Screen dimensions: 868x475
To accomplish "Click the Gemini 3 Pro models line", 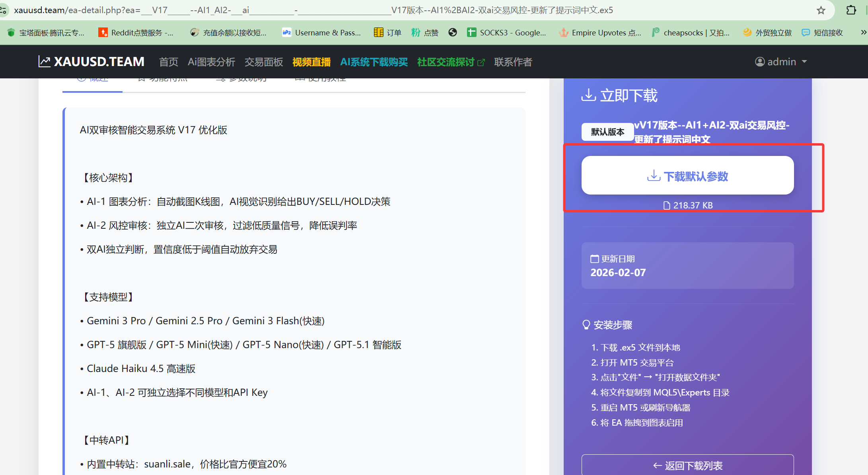I will [202, 321].
